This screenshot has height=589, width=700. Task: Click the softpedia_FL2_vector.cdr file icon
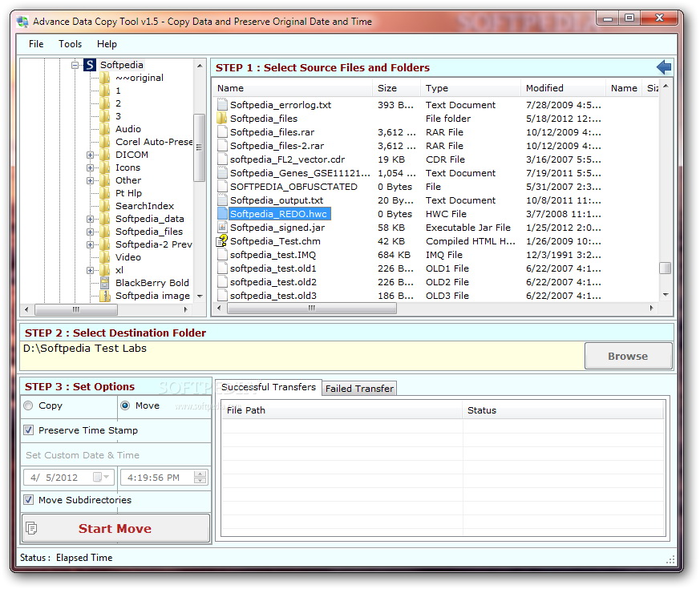tap(222, 159)
